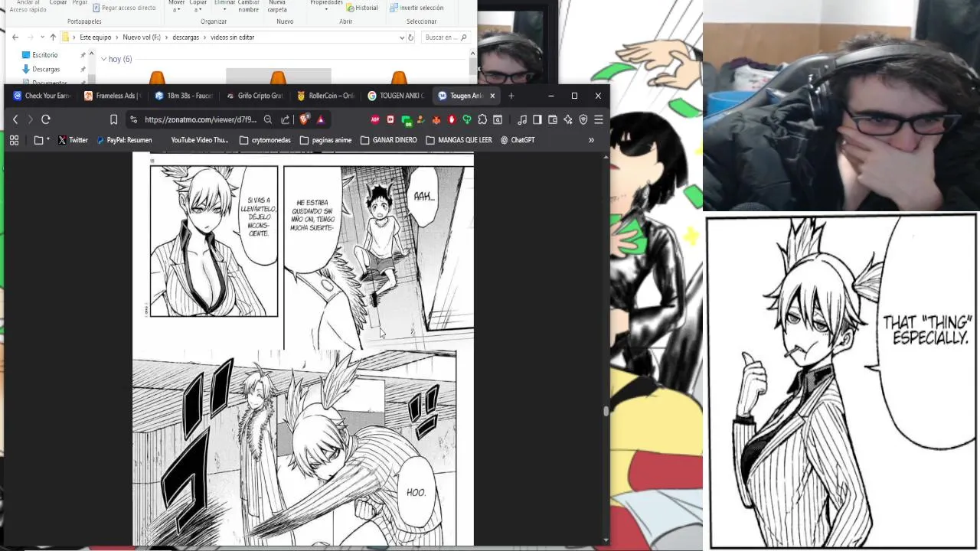Viewport: 980px width, 551px height.
Task: Open the Copiar a dropdown in Explorer
Action: pyautogui.click(x=198, y=6)
